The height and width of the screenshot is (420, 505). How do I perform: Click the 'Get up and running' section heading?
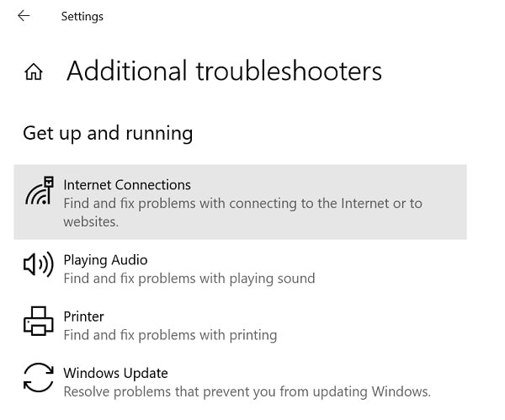108,133
